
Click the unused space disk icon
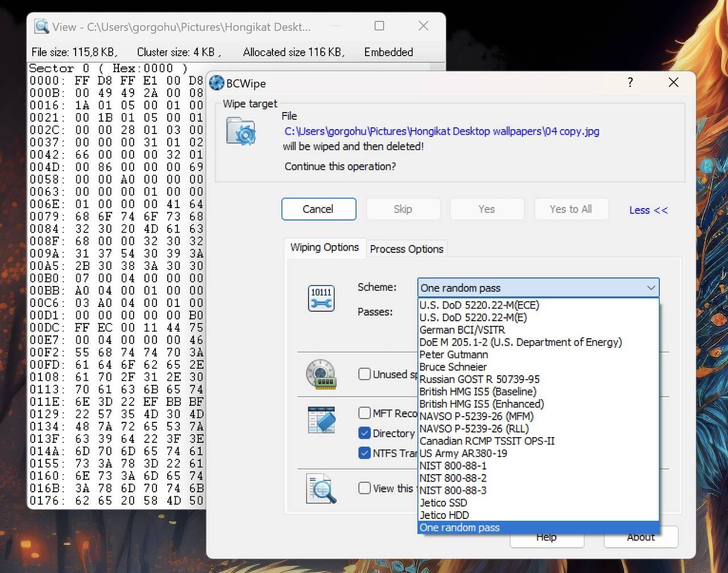coord(321,374)
